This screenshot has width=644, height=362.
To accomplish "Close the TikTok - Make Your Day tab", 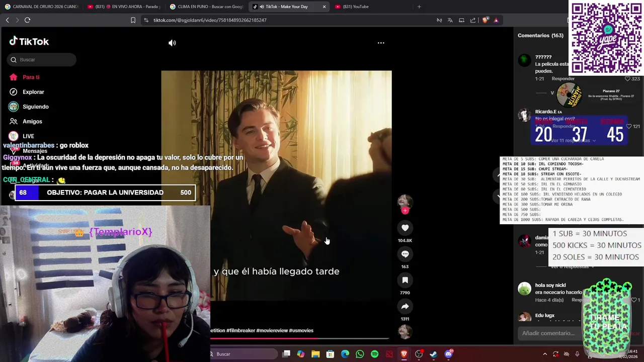I will tap(324, 7).
